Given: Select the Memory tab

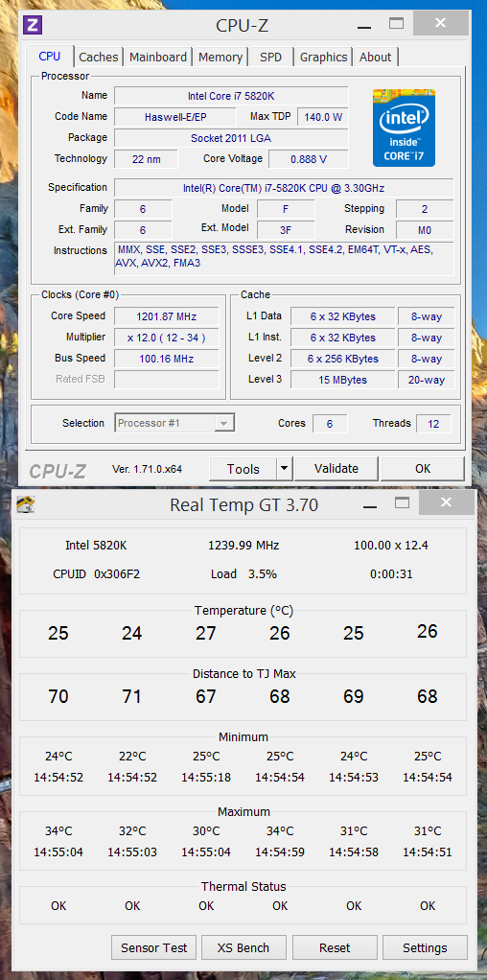Looking at the screenshot, I should [x=220, y=57].
